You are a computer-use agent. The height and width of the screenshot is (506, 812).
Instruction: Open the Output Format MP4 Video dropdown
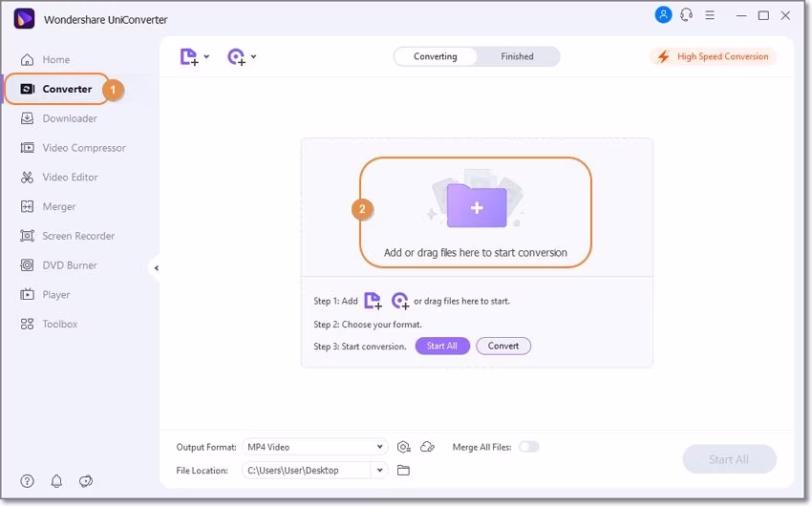click(x=315, y=447)
